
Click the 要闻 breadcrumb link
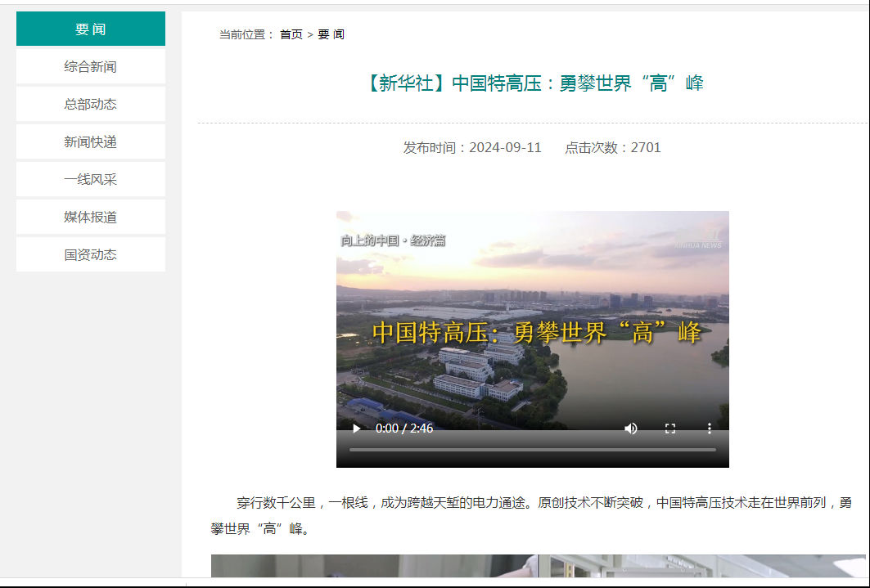coord(331,34)
